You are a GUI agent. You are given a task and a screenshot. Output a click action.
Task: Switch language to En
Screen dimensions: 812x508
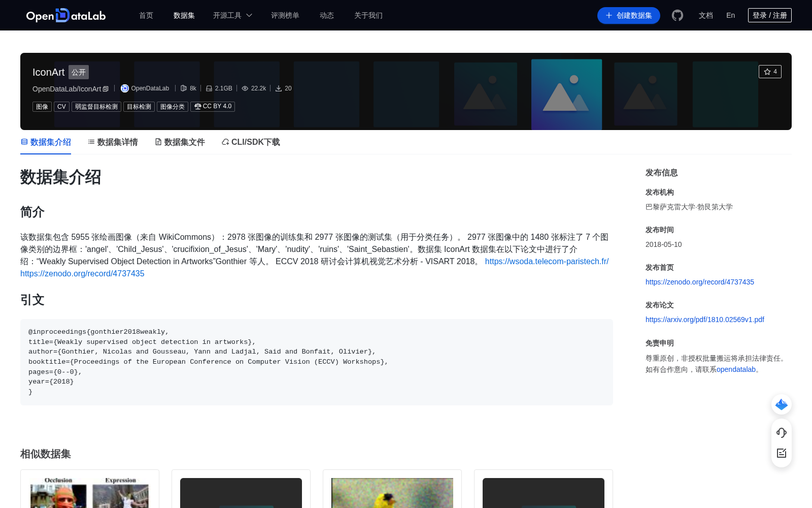pos(731,15)
